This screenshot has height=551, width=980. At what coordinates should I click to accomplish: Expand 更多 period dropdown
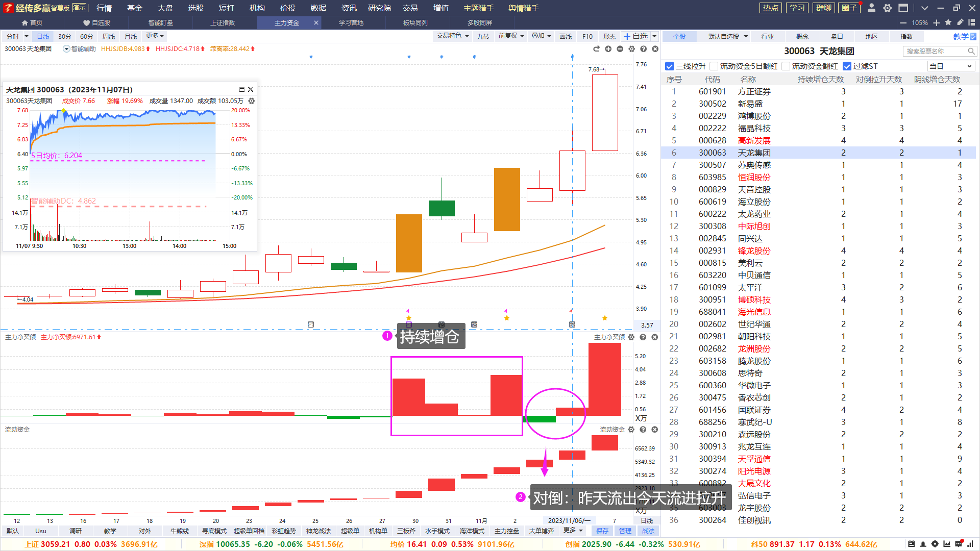pyautogui.click(x=155, y=36)
